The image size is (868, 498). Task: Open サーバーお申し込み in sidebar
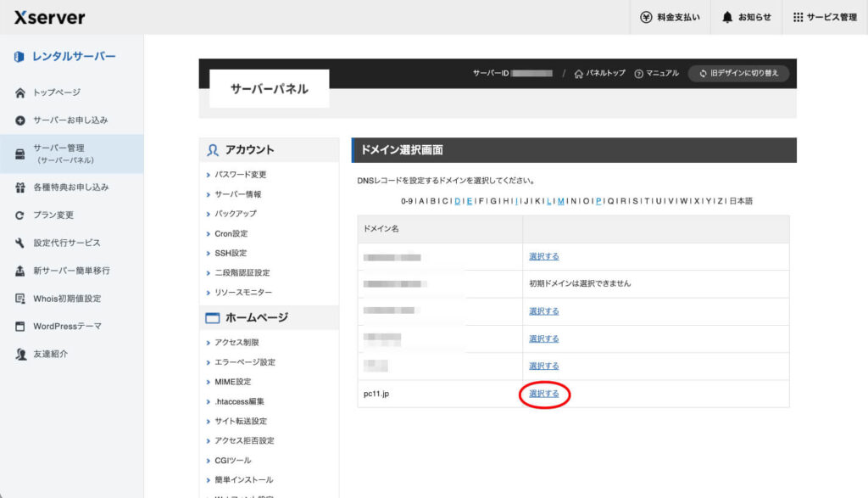pos(72,120)
